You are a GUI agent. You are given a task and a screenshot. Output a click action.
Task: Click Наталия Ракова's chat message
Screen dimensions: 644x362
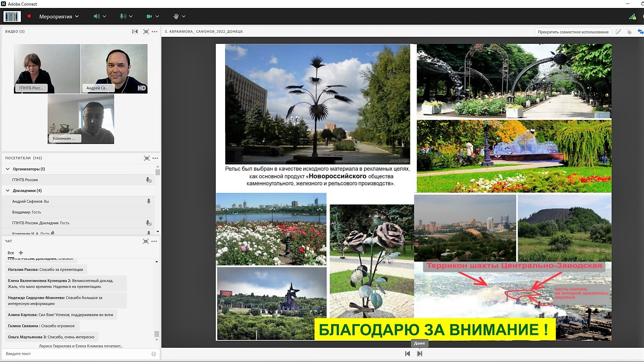(46, 270)
